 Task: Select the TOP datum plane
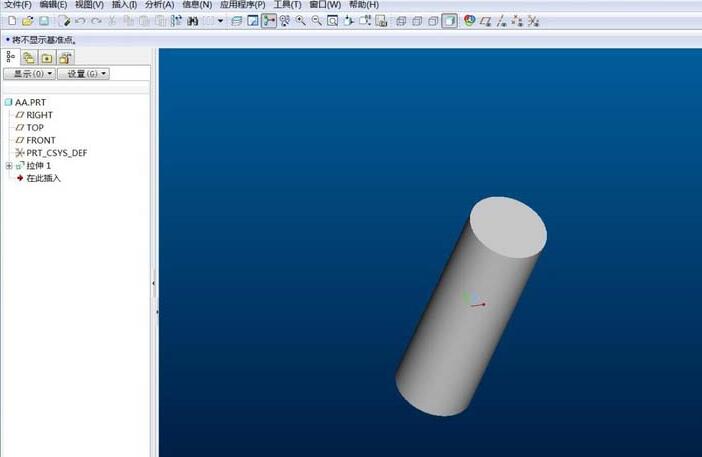(30, 128)
